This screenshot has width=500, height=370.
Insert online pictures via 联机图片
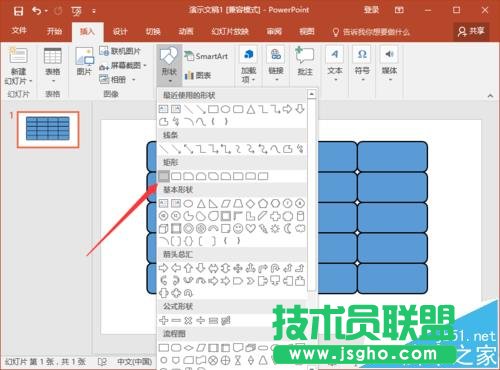tap(120, 51)
